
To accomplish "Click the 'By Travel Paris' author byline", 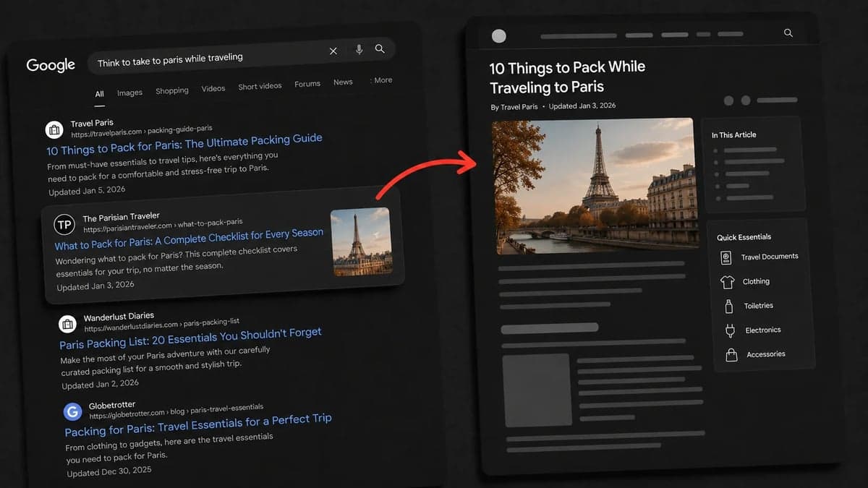I will pos(514,107).
